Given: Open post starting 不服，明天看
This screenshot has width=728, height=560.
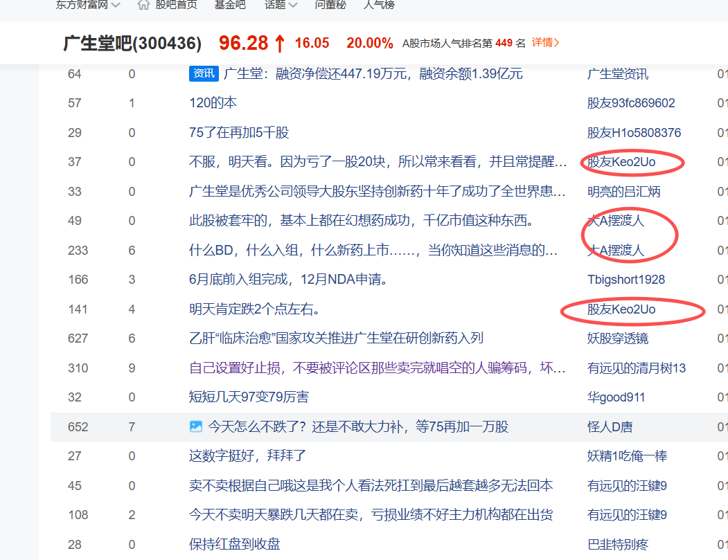Looking at the screenshot, I should (378, 162).
